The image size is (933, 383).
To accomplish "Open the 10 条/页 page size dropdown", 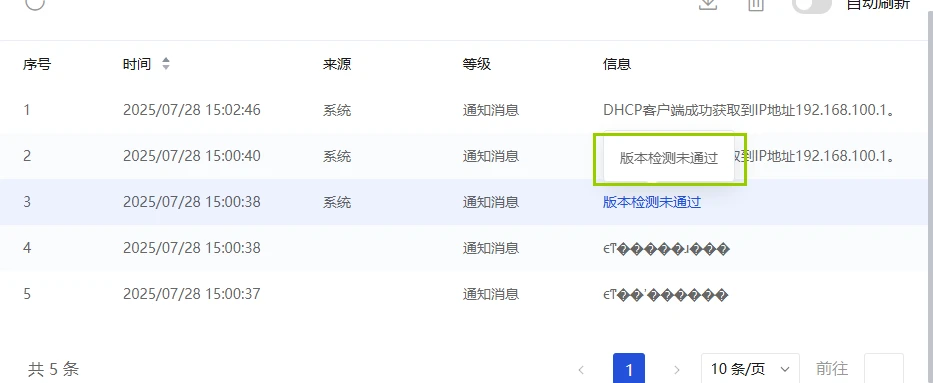I will click(750, 369).
